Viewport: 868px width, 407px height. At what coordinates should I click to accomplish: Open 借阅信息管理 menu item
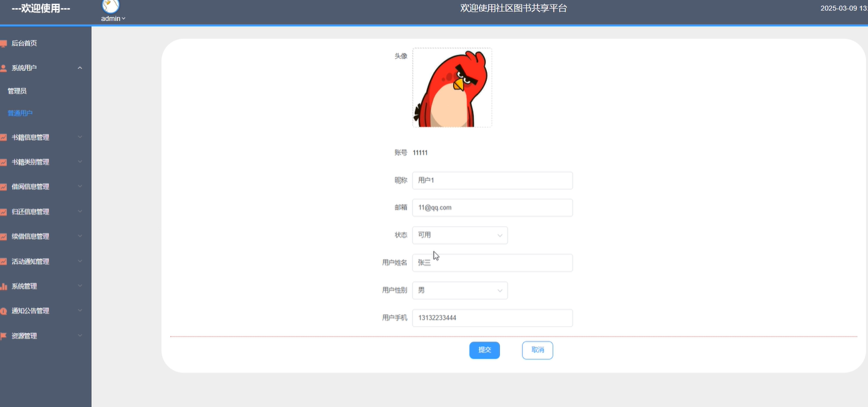pos(46,187)
